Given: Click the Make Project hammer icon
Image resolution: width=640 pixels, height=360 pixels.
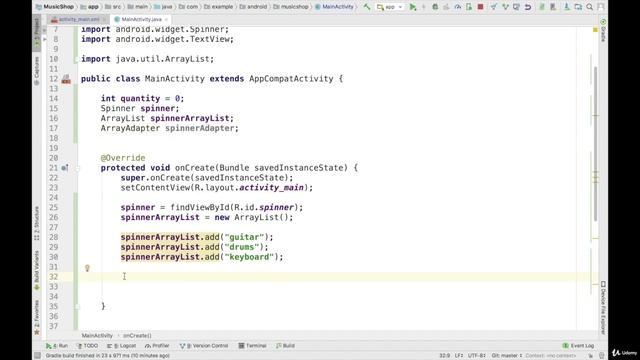Looking at the screenshot, I should 367,7.
